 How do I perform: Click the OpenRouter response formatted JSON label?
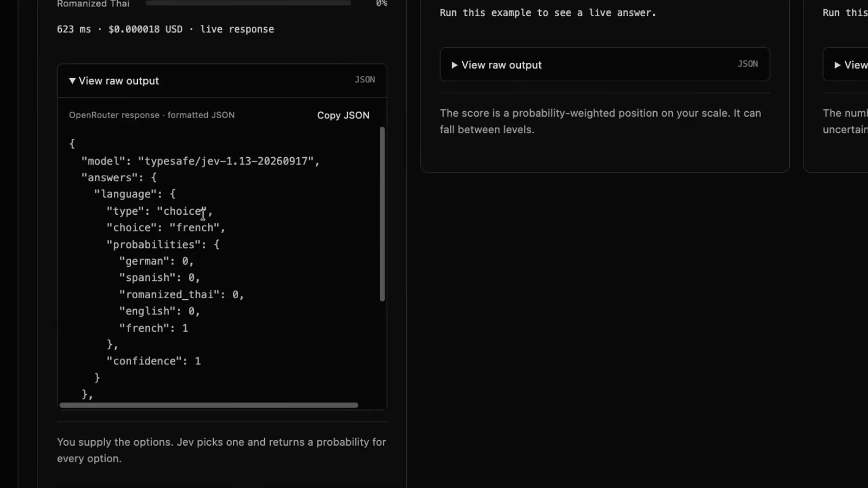tap(152, 115)
